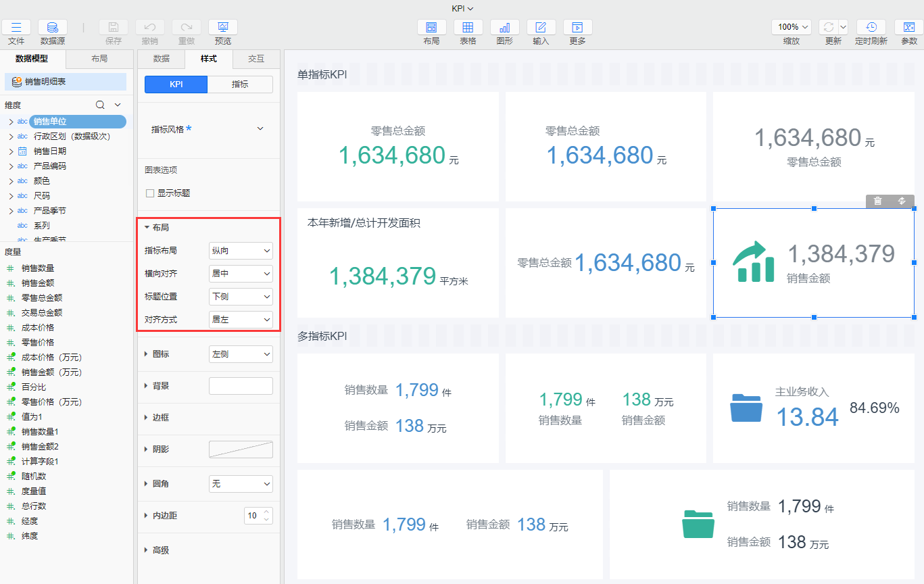Viewport: 924px width, 584px height.
Task: Open the 预览 preview icon
Action: coord(223,27)
